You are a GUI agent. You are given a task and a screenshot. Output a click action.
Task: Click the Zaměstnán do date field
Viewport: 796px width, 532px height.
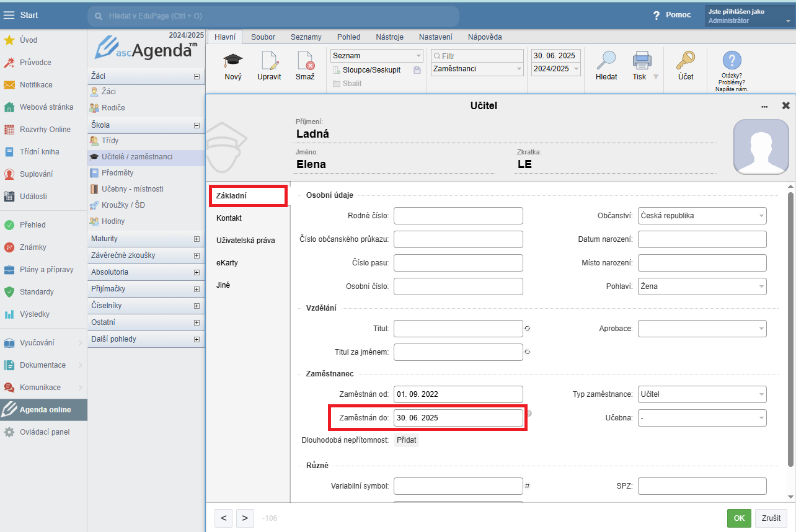point(458,418)
